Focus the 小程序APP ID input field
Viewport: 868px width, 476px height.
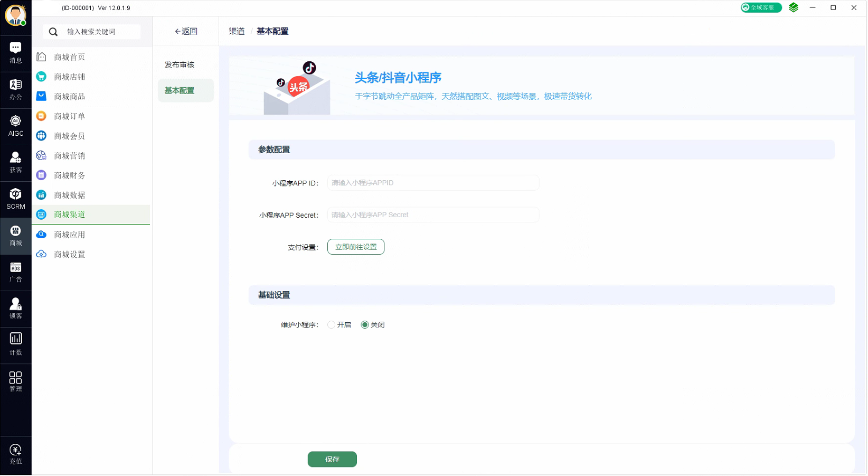[433, 183]
